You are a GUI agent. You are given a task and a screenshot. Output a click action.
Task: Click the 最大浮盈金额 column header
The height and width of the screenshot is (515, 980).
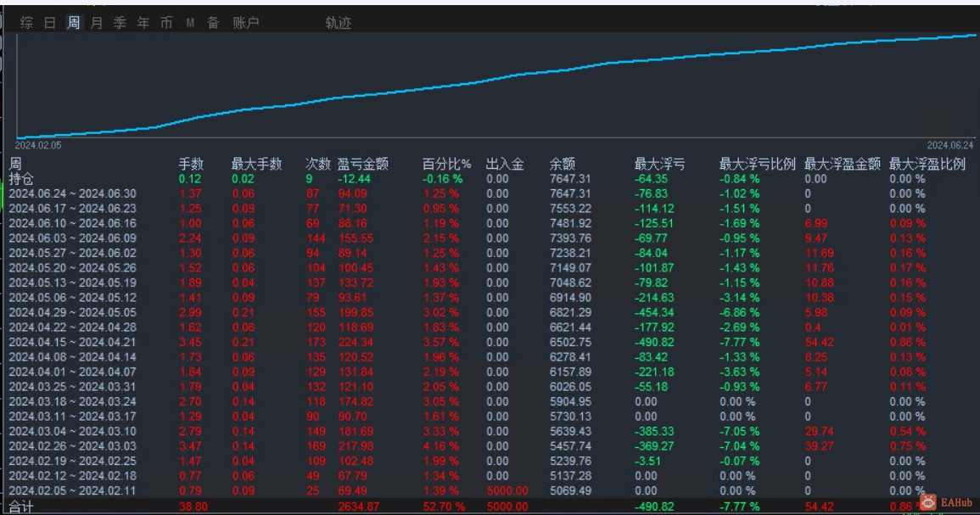coord(842,164)
